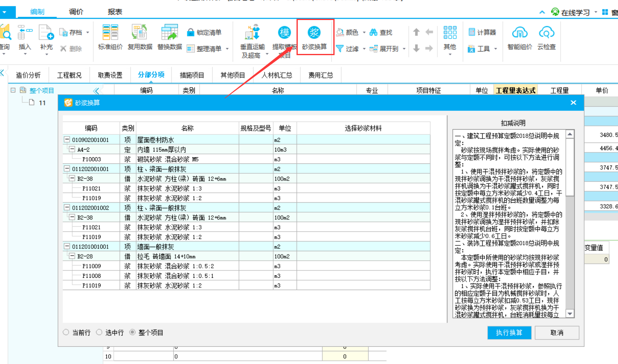Image resolution: width=618 pixels, height=364 pixels.
Task: Click the move down arrow icon
Action: coord(416,48)
